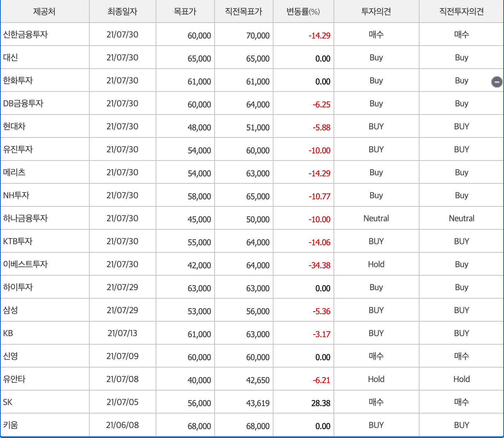Click the 58,000 target price for NH투자

199,196
